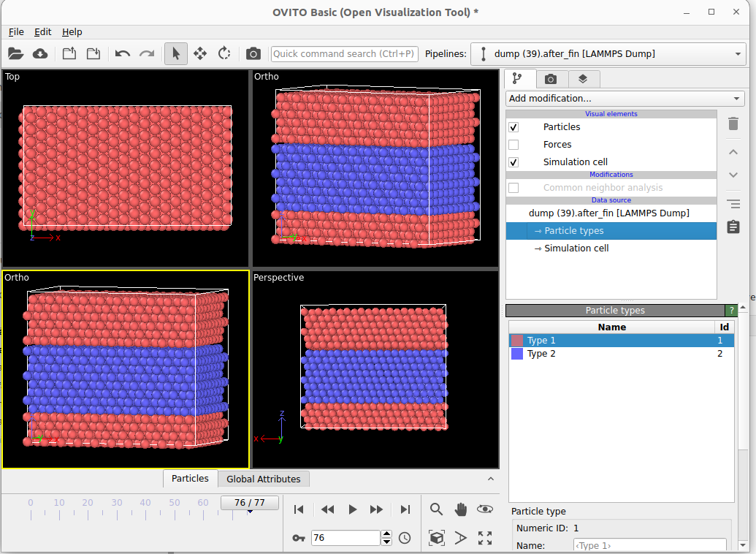Jump to the first animation frame
Viewport: 756px width, 554px height.
tap(299, 509)
